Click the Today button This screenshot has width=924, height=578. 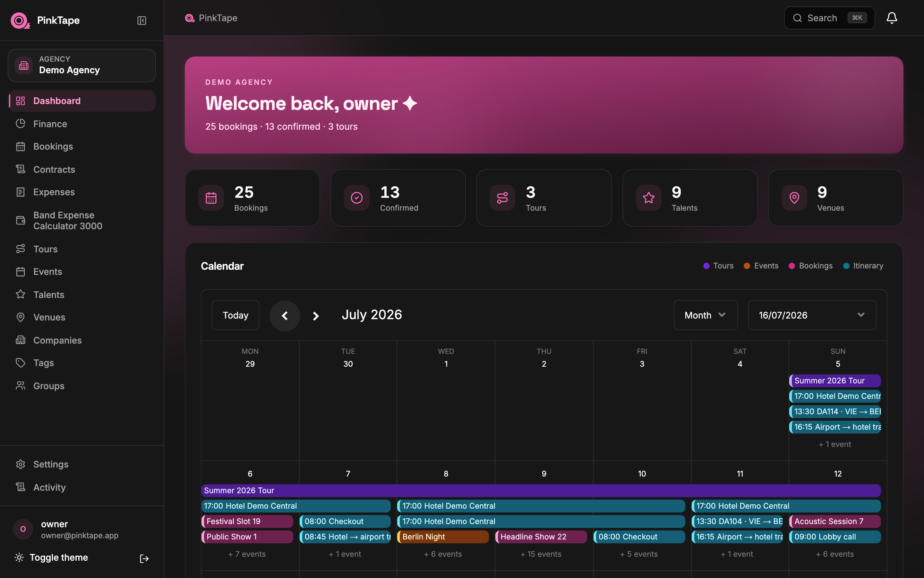(x=235, y=315)
